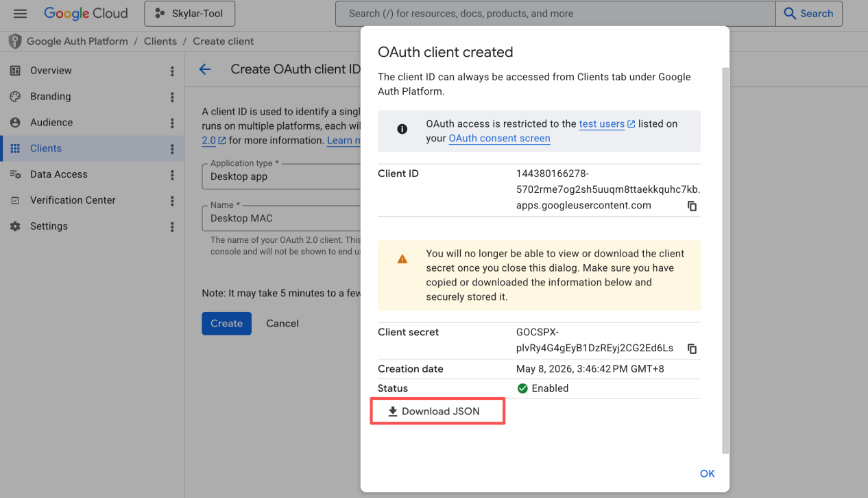This screenshot has width=868, height=498.
Task: Go back with the arrow icon
Action: tap(204, 69)
